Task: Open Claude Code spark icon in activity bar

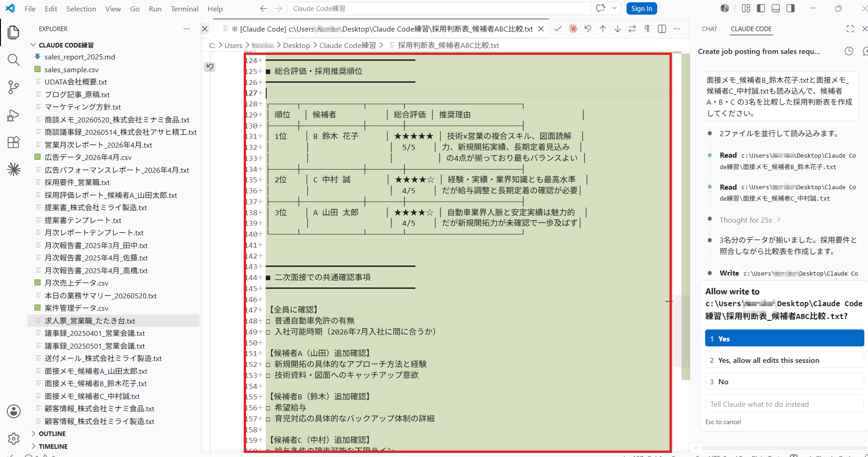Action: 14,170
